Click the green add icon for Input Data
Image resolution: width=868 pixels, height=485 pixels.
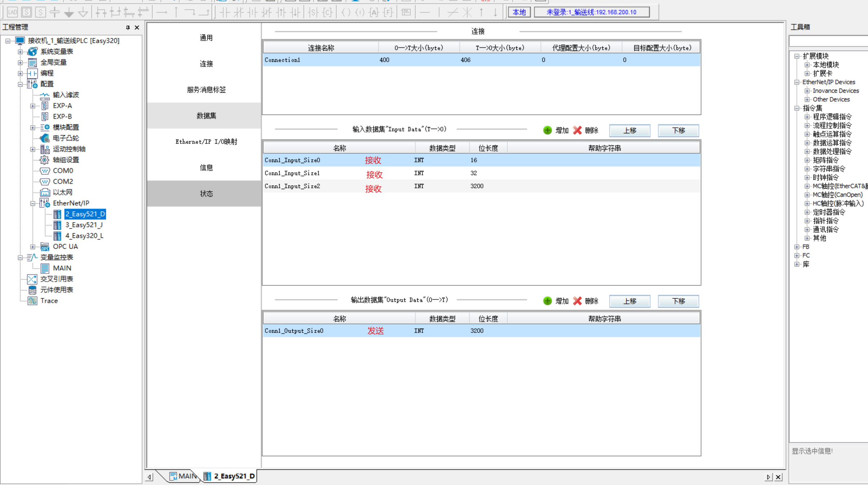pyautogui.click(x=547, y=130)
